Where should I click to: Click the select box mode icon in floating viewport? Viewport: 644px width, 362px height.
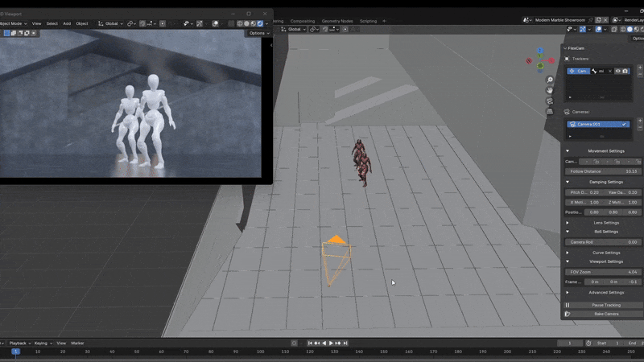[7, 33]
